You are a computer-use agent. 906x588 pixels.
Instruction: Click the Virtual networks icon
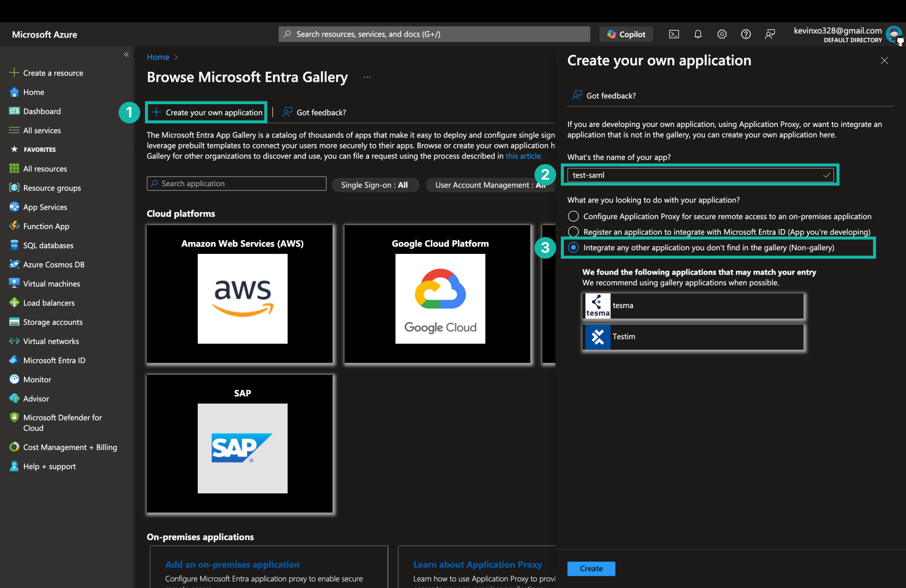[14, 341]
